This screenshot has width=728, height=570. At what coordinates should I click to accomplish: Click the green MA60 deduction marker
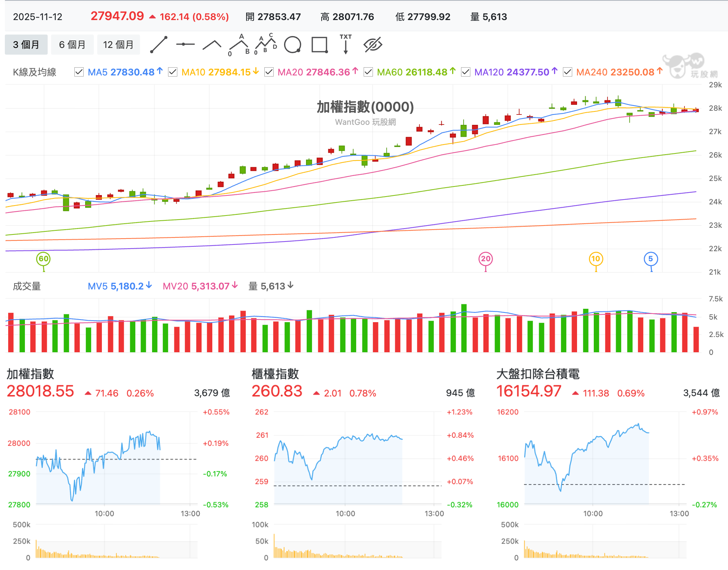coord(44,259)
